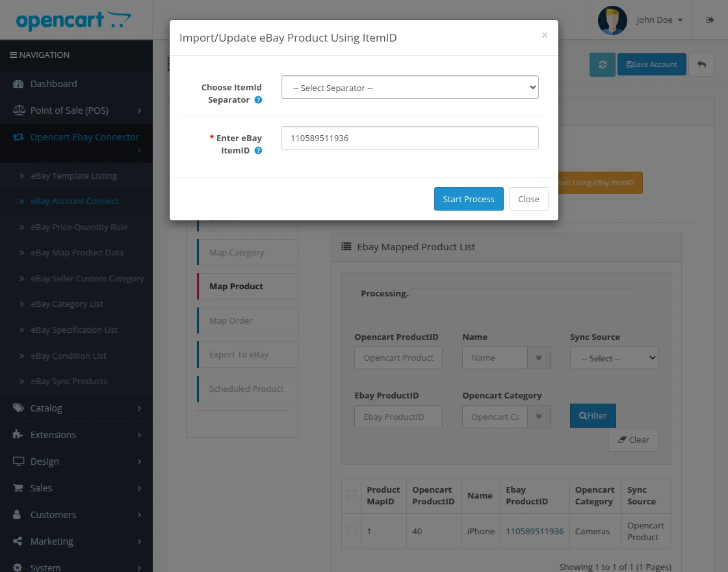Open the Sync Source select dropdown
This screenshot has width=728, height=572.
[614, 358]
